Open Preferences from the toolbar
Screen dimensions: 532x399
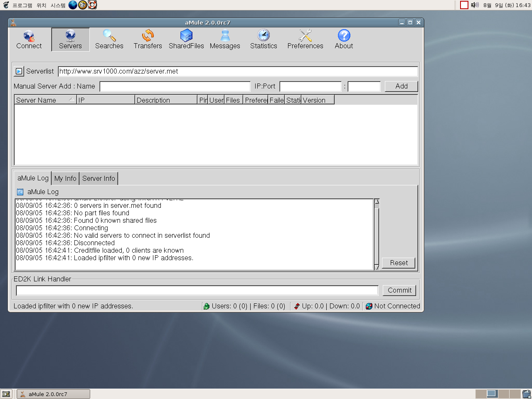pyautogui.click(x=305, y=39)
